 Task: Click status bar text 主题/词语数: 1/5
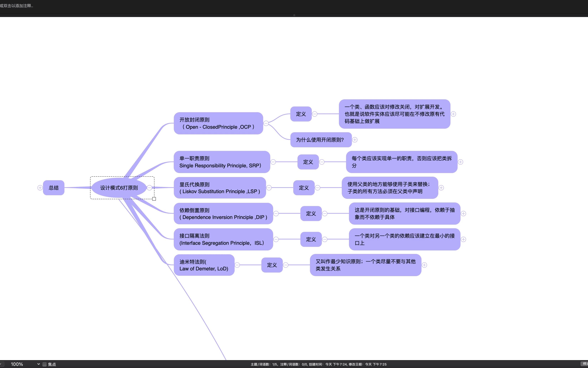(x=264, y=364)
